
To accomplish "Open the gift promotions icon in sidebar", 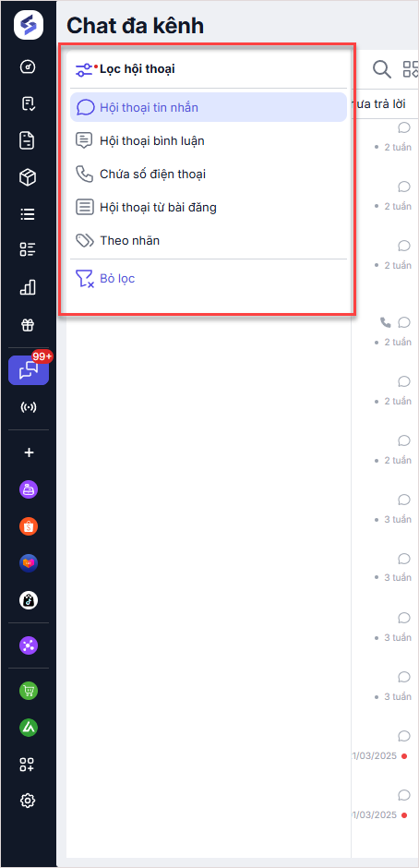I will (29, 325).
